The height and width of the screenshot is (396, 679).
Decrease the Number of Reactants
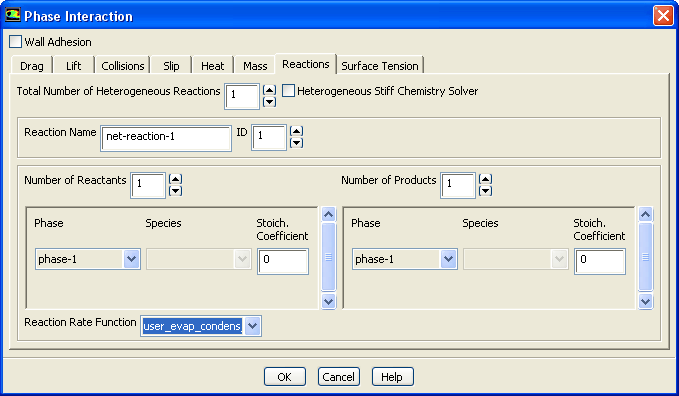pos(175,191)
